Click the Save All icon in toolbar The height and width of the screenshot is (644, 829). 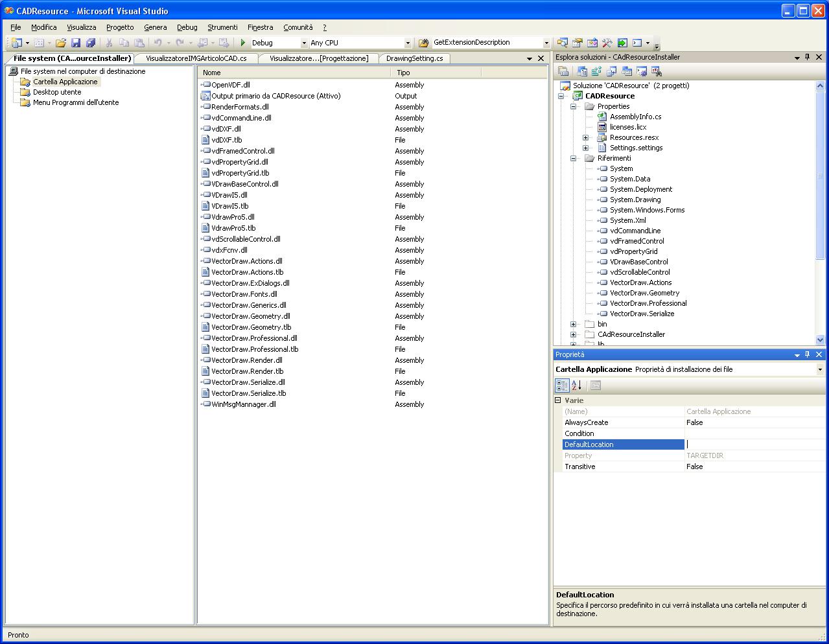point(91,43)
